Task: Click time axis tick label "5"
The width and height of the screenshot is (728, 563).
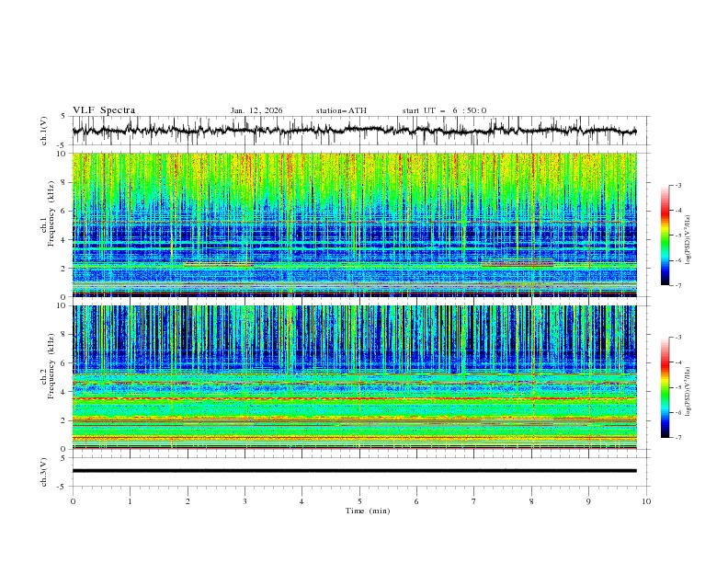Action: tap(359, 501)
